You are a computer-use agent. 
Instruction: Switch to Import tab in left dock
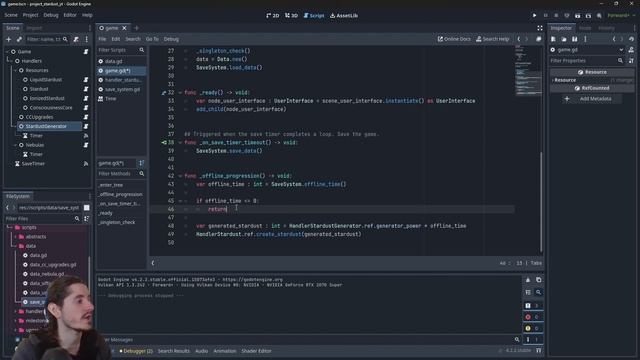click(34, 28)
